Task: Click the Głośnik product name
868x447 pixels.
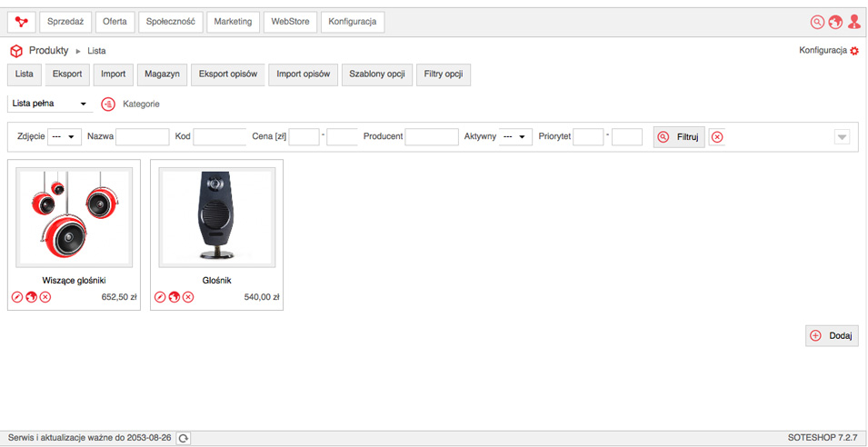Action: 216,281
